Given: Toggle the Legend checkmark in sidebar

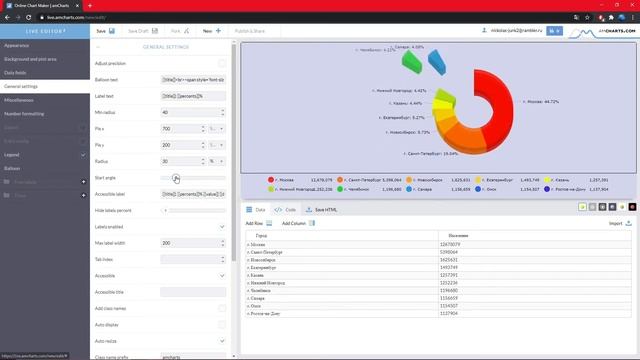Looking at the screenshot, I should coord(83,155).
